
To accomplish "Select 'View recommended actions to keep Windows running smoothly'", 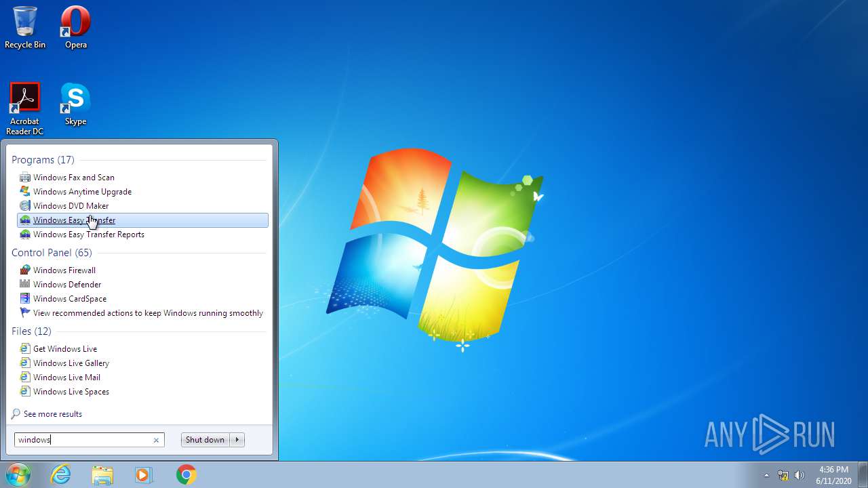I will (148, 313).
